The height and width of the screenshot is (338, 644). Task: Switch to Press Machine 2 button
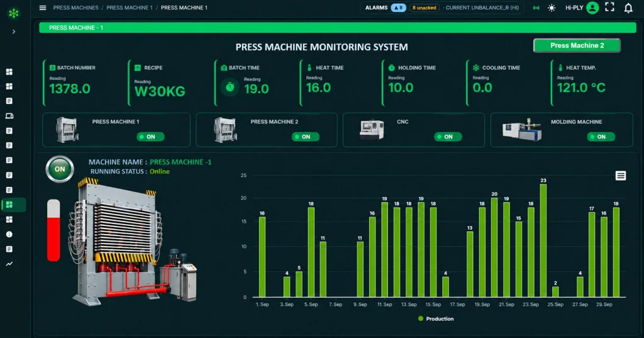pos(577,46)
